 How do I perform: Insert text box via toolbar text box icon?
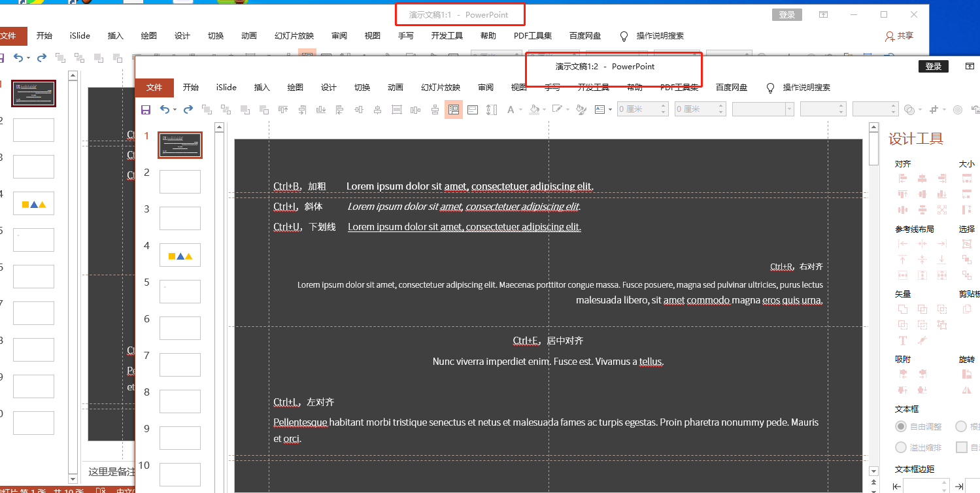tap(600, 109)
